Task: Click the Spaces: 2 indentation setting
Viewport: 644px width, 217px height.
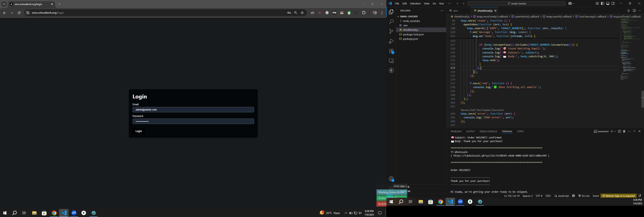Action: coord(527,196)
